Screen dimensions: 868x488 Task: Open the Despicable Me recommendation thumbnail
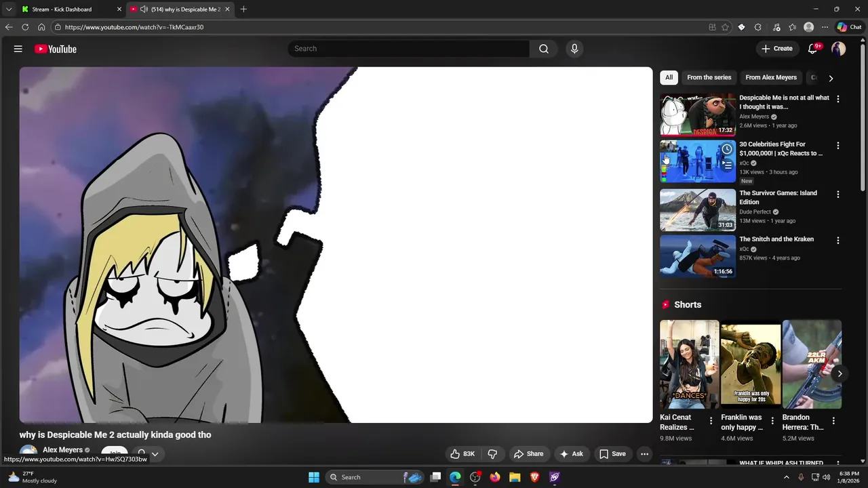(698, 115)
